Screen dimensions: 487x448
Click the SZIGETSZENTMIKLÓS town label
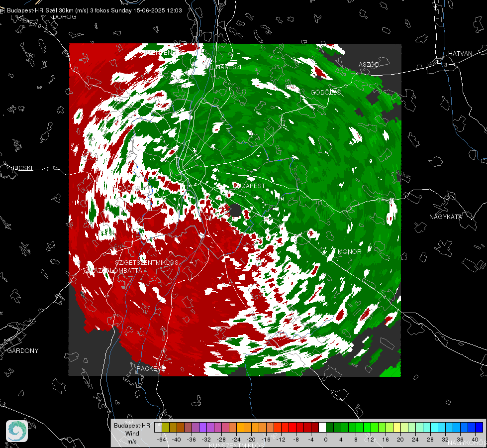click(147, 263)
